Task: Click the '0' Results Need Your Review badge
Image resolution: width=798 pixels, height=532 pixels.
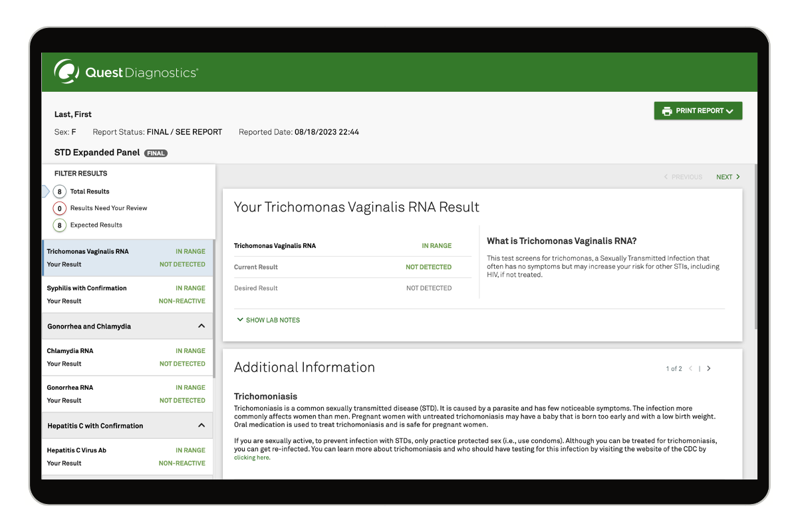Action: click(x=59, y=208)
